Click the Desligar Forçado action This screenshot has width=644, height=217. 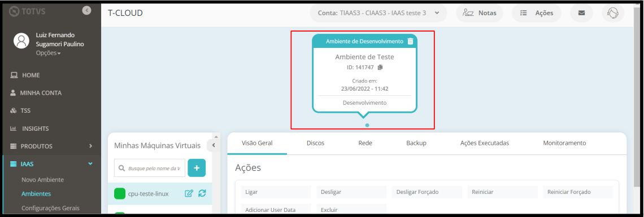[x=427, y=192]
